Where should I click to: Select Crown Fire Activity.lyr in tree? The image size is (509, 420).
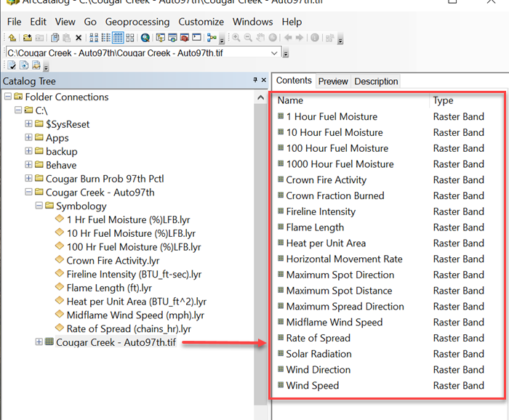113,260
